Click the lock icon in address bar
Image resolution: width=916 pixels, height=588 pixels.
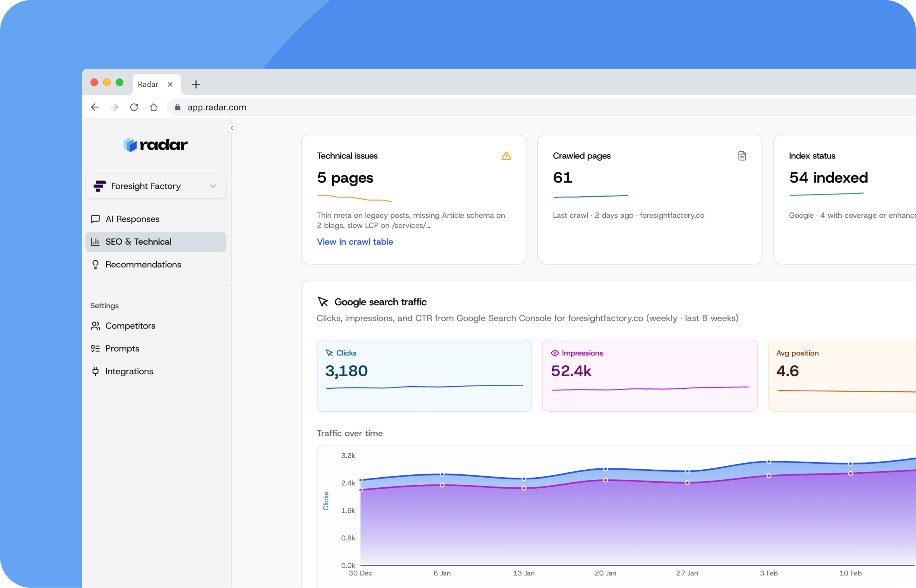click(x=177, y=107)
